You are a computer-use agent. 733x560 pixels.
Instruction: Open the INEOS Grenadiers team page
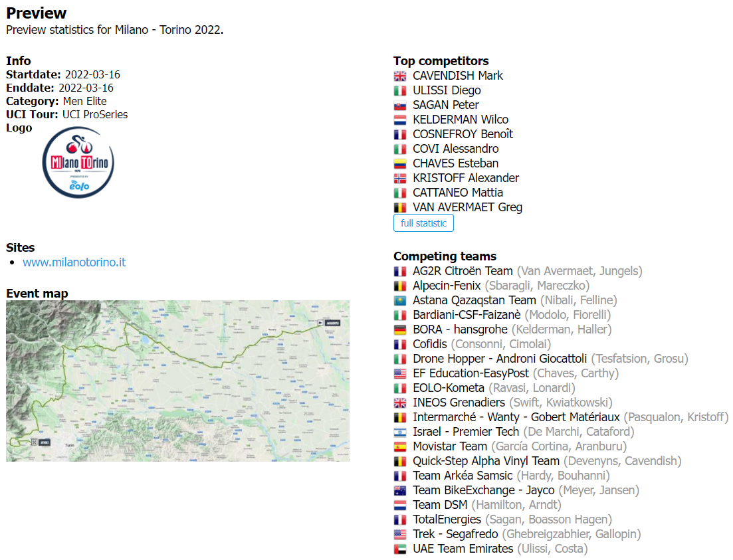tap(459, 403)
